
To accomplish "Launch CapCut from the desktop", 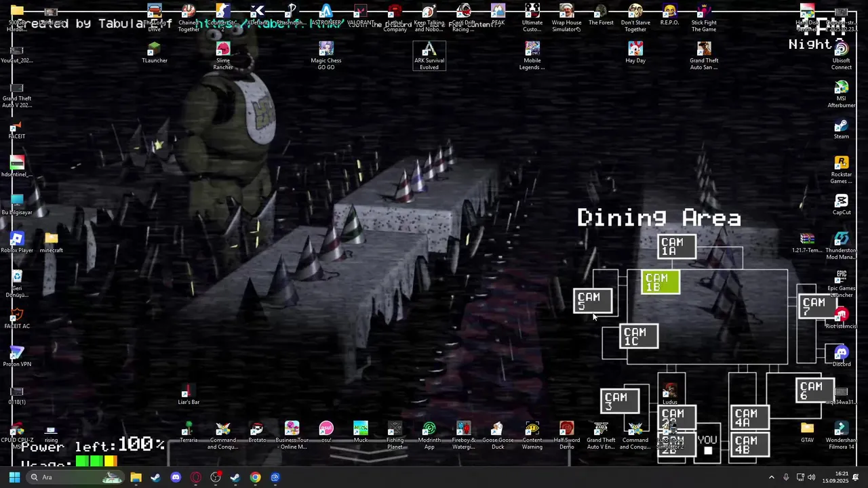I will 842,205.
